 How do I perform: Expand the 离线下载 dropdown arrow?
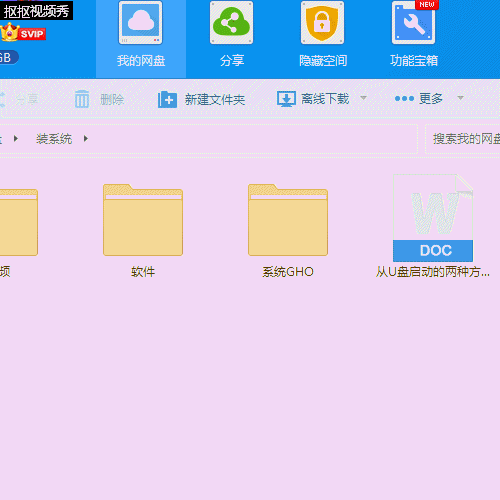tap(363, 98)
